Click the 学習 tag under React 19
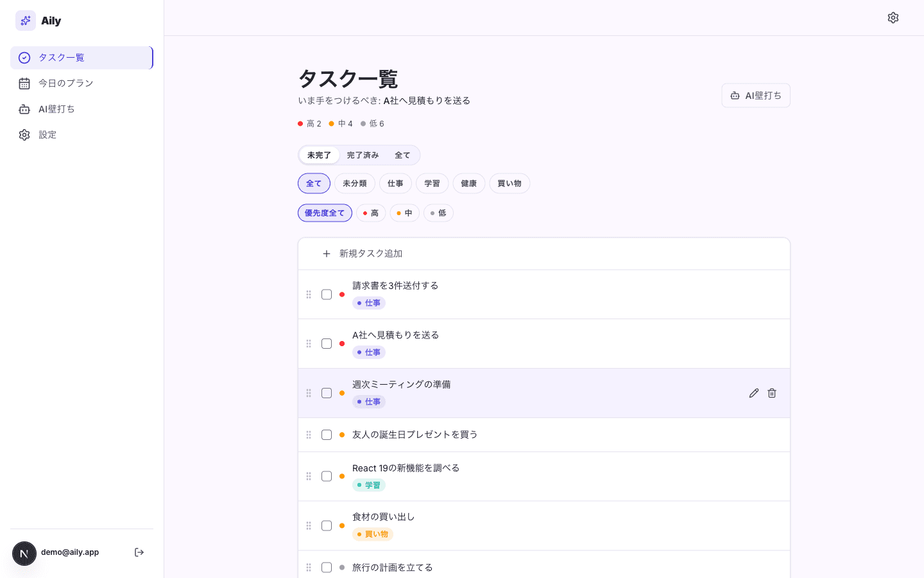Screen dimensions: 924x578 (369, 486)
